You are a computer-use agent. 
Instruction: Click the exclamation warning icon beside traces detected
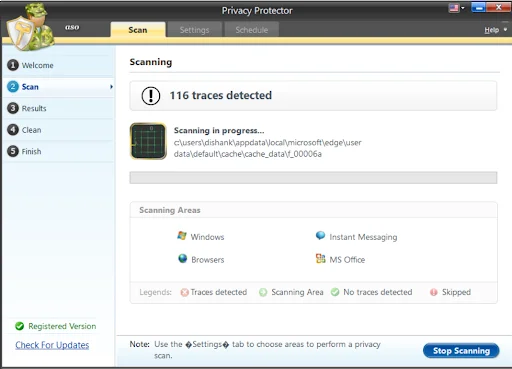(x=151, y=96)
